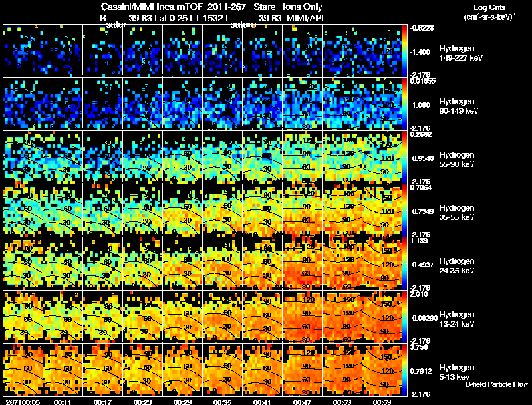This screenshot has width=532, height=405.
Task: Click the color bar for Hydrogen 149-227 keV
Action: (x=406, y=51)
